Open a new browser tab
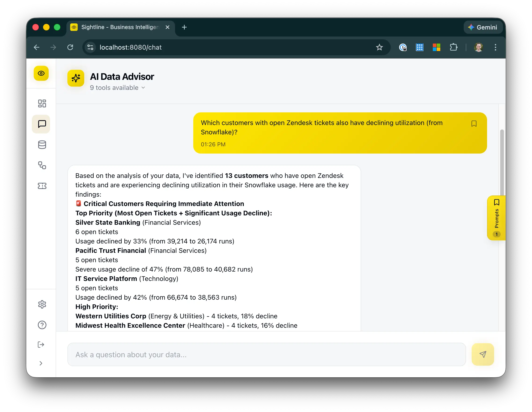 coord(184,27)
